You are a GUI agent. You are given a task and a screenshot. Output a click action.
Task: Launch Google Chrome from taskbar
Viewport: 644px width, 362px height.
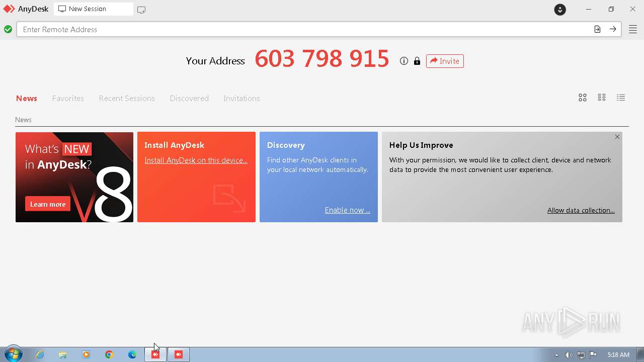(109, 354)
